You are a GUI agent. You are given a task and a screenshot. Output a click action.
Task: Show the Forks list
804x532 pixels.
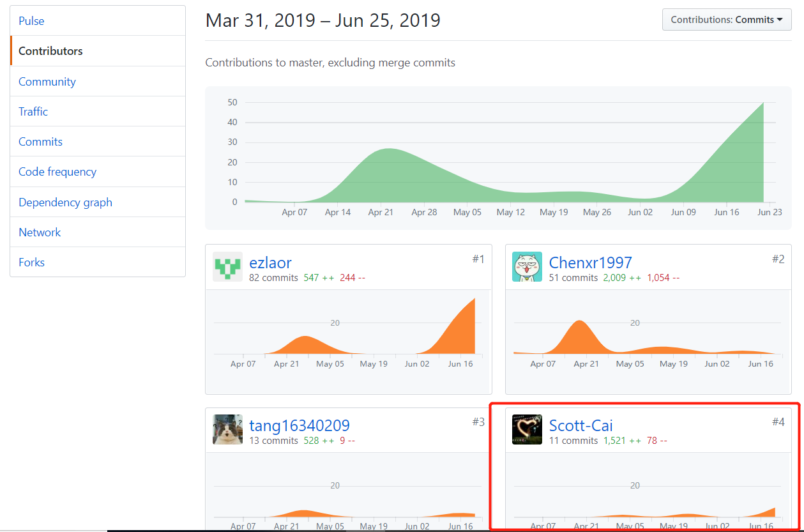[x=31, y=262]
